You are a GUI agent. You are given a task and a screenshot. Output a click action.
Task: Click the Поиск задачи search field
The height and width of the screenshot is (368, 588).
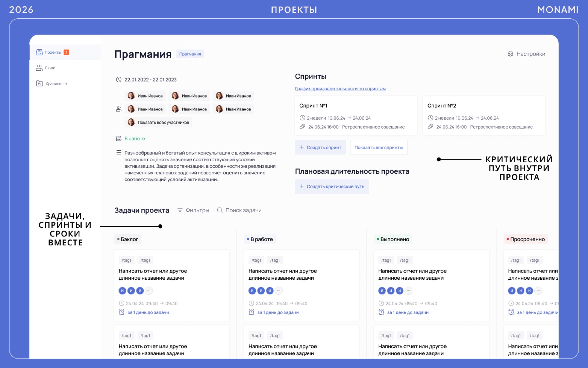pyautogui.click(x=239, y=210)
